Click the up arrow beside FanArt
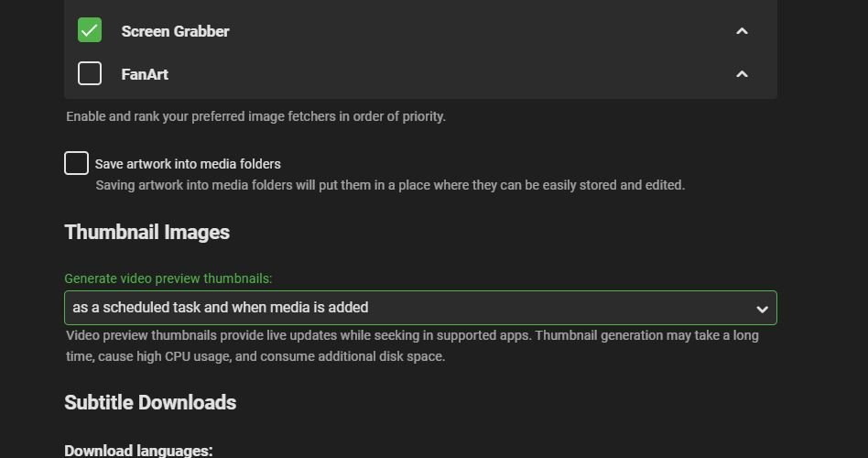Image resolution: width=868 pixels, height=458 pixels. pyautogui.click(x=742, y=74)
